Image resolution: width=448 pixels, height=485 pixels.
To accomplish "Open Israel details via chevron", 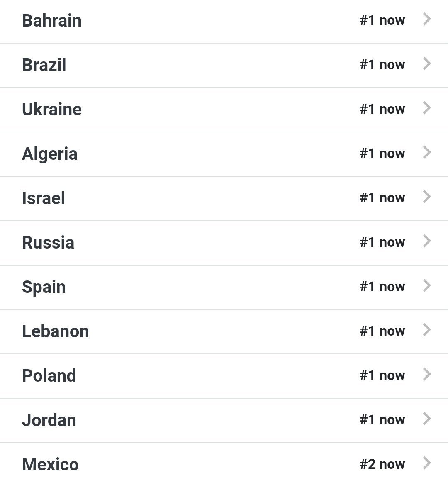I will [x=427, y=197].
